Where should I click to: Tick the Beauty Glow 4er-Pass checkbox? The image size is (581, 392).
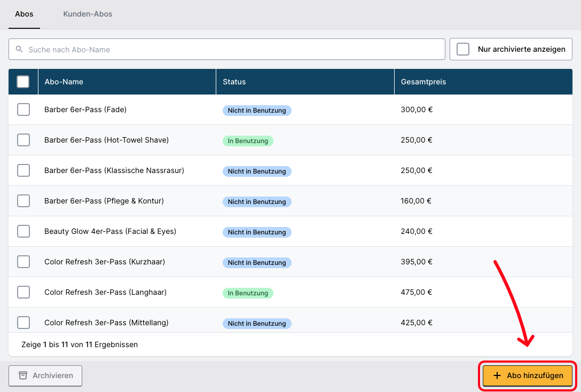pos(23,231)
